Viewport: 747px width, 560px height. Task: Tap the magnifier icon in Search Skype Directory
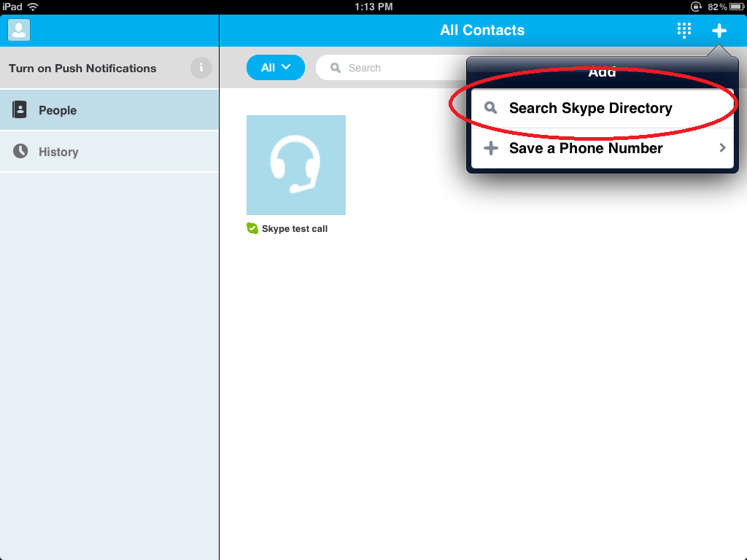click(491, 108)
